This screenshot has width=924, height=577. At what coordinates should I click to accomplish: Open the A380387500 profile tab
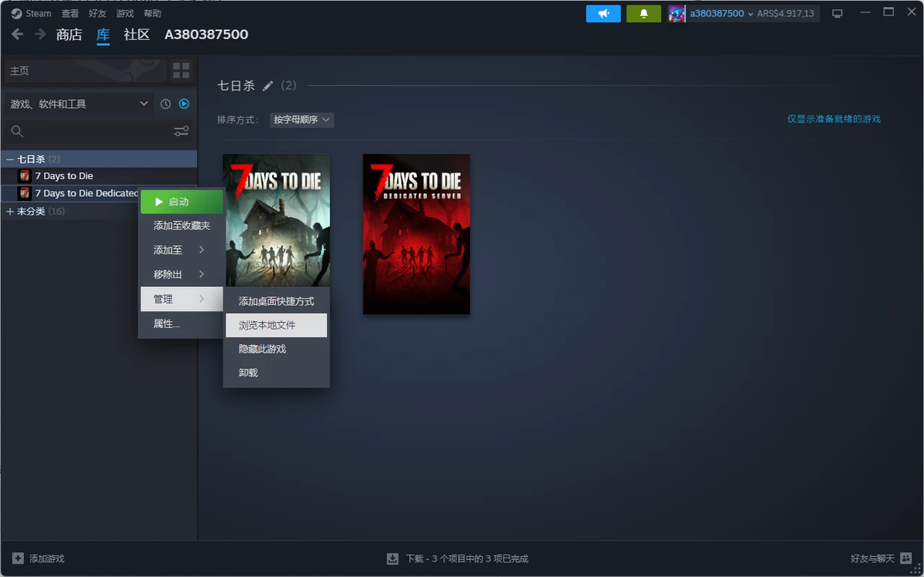pyautogui.click(x=206, y=35)
